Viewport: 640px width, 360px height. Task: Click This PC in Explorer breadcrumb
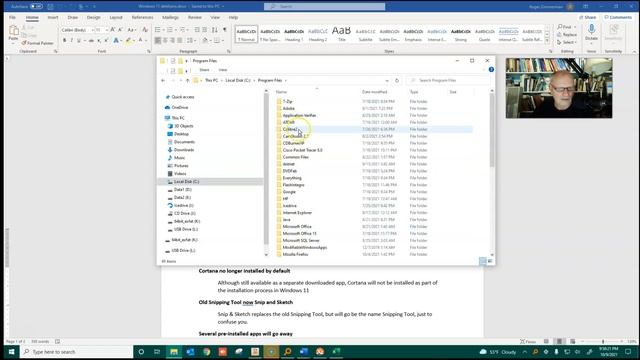(211, 80)
